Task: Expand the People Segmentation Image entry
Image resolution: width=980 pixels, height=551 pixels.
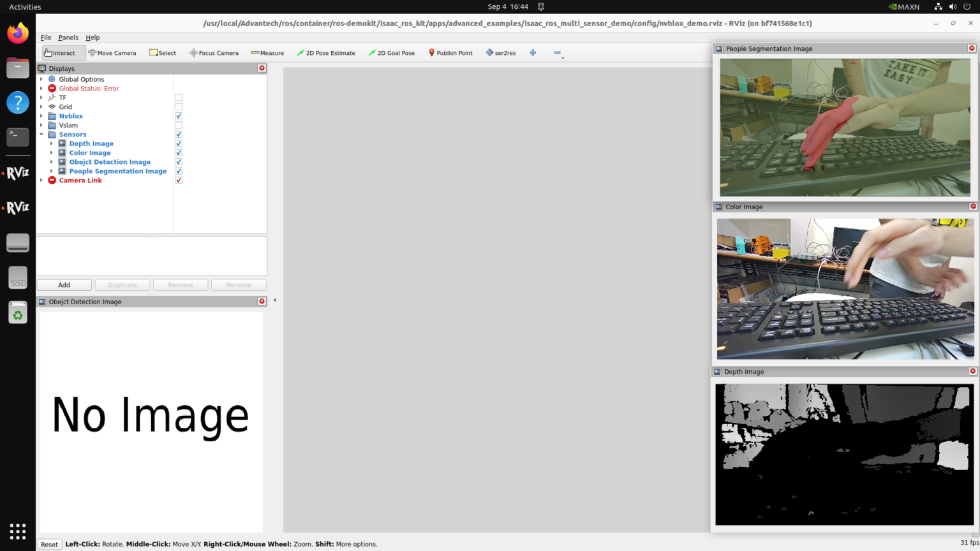Action: 52,172
